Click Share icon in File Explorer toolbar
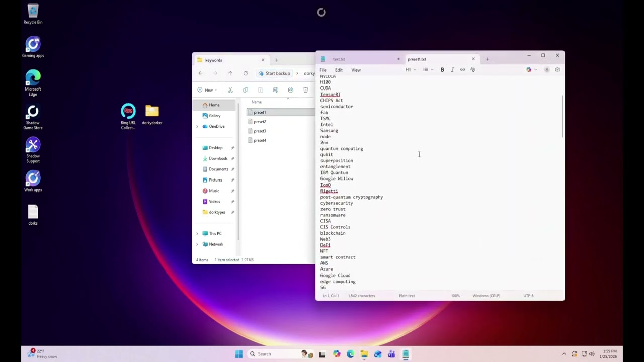The width and height of the screenshot is (644, 362). (290, 90)
